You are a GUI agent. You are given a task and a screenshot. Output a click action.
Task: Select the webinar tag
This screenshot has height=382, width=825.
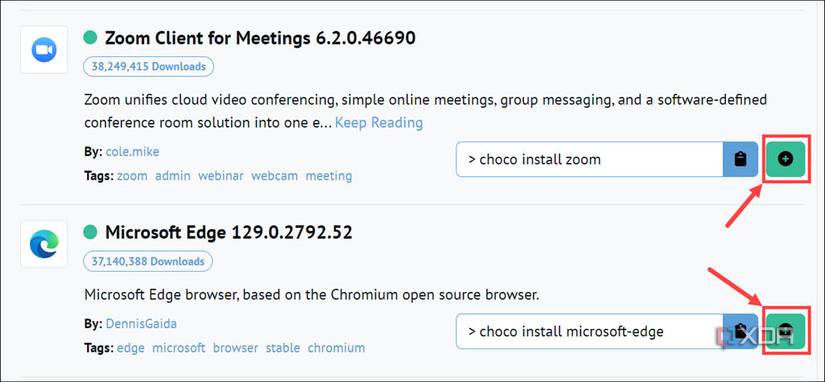220,176
